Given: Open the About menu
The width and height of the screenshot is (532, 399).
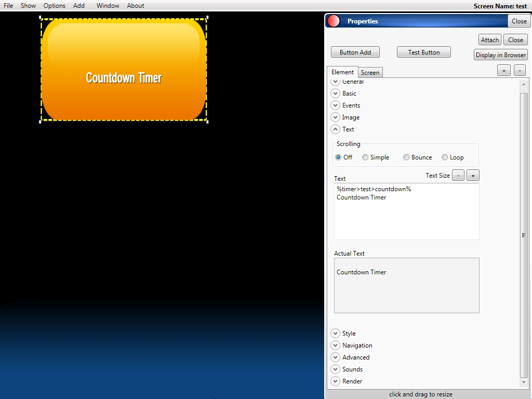Looking at the screenshot, I should (136, 6).
